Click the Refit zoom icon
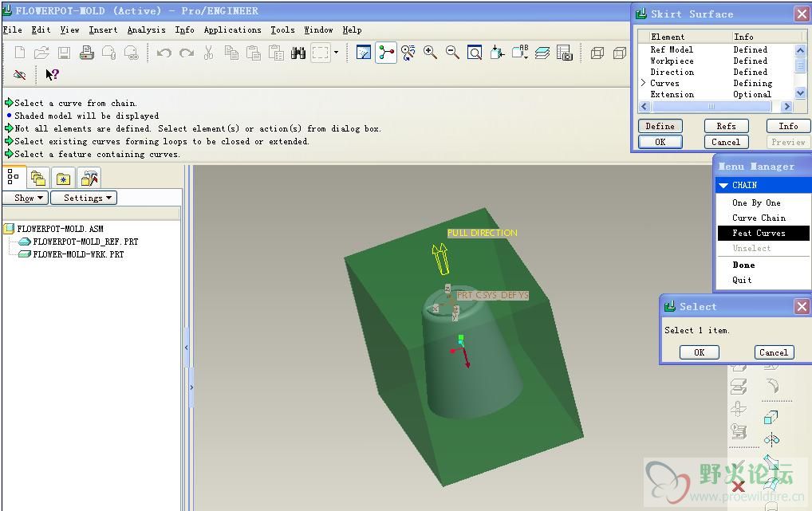Screen dimensions: 812x511 pyautogui.click(x=475, y=53)
